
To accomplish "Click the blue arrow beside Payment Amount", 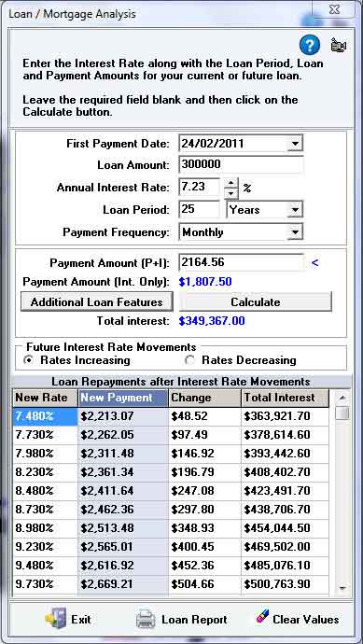I will tap(315, 262).
